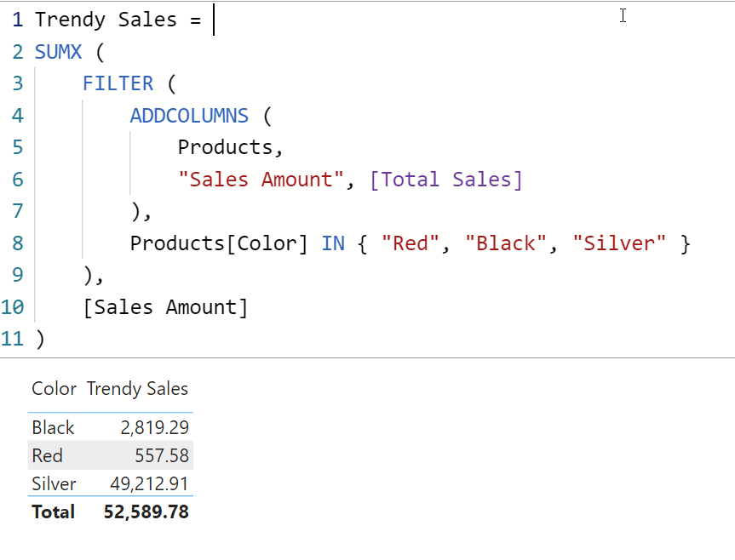Click the SUMX function on line 2
The height and width of the screenshot is (560, 735).
point(58,52)
